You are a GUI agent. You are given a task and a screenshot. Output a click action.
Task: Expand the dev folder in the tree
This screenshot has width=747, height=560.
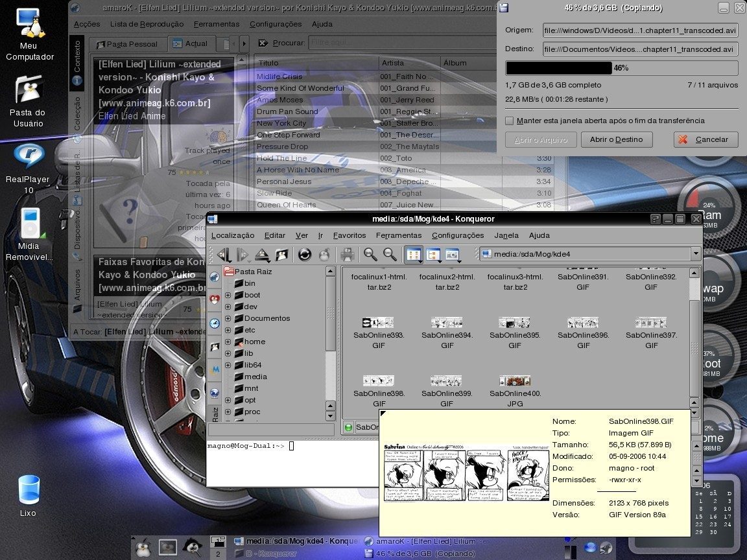228,307
